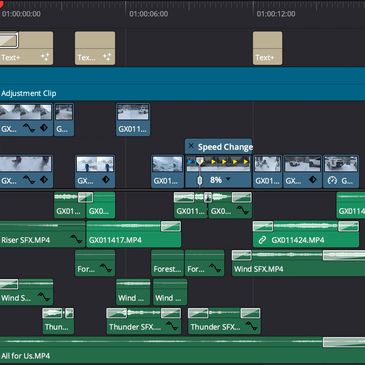Image resolution: width=365 pixels, height=365 pixels.
Task: Open the 8% speed dropdown arrow
Action: (228, 179)
